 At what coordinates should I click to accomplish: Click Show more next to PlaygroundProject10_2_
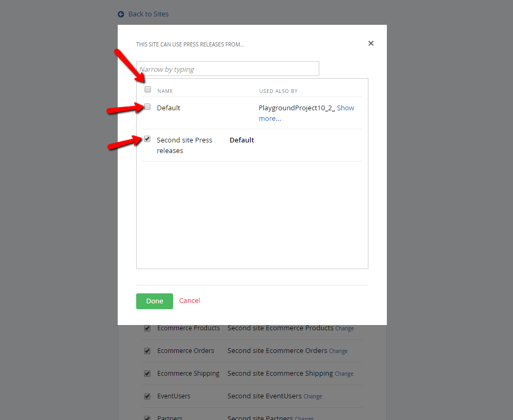(x=346, y=108)
